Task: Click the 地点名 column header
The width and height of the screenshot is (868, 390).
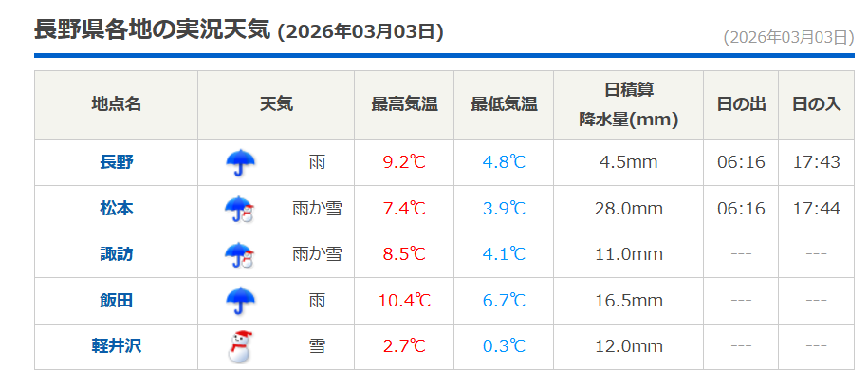Action: pos(117,104)
